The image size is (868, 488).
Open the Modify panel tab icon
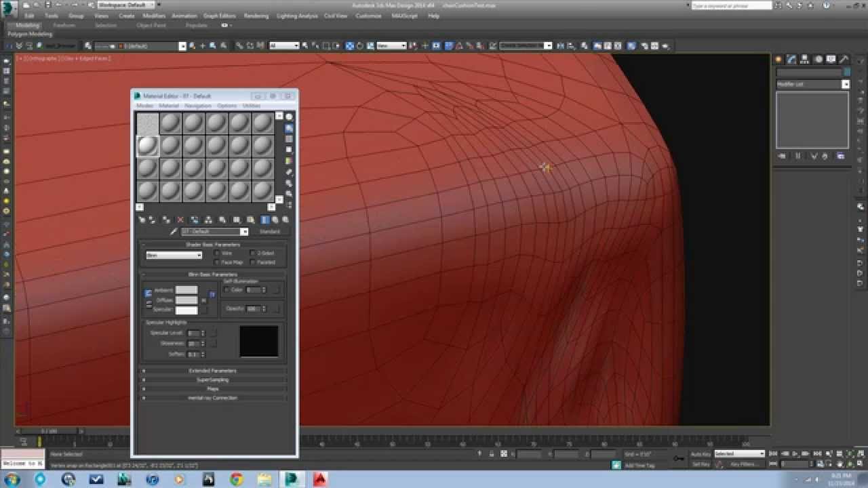pos(791,60)
